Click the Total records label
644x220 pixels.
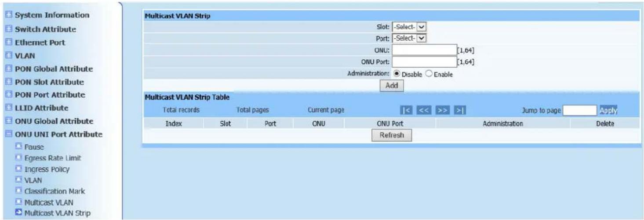[x=181, y=110]
